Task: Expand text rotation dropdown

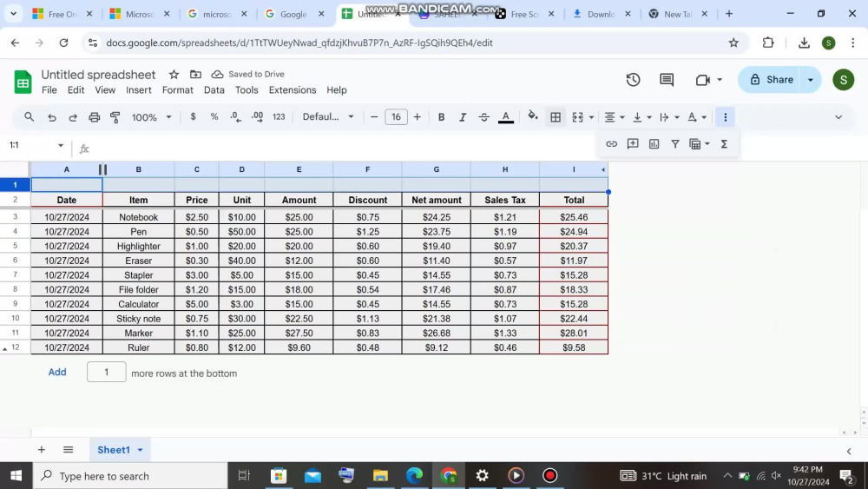Action: [704, 117]
